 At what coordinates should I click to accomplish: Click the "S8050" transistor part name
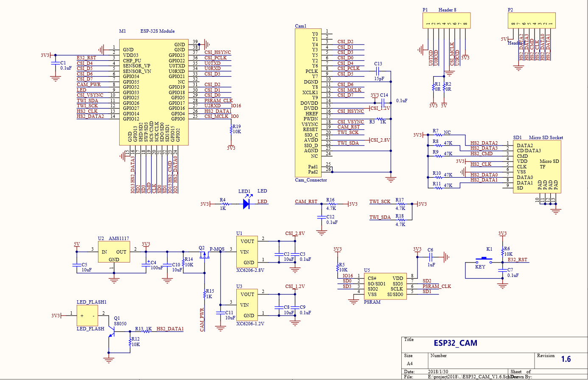[120, 324]
